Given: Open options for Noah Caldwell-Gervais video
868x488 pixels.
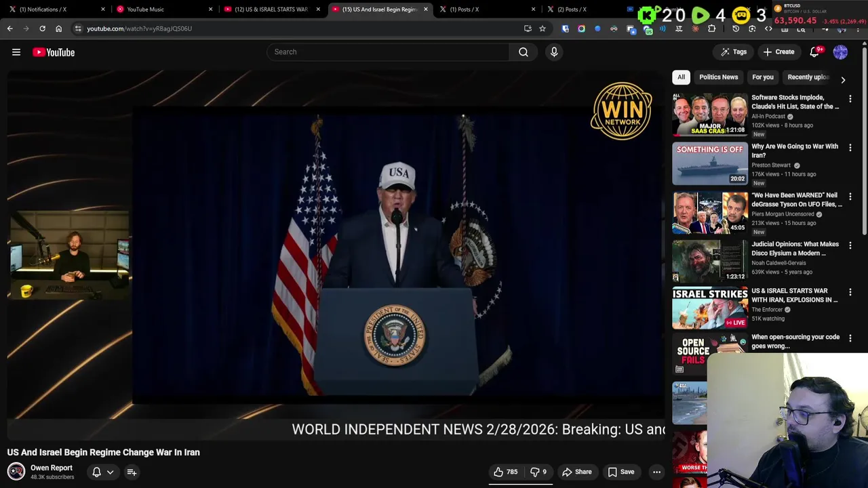Looking at the screenshot, I should 850,245.
